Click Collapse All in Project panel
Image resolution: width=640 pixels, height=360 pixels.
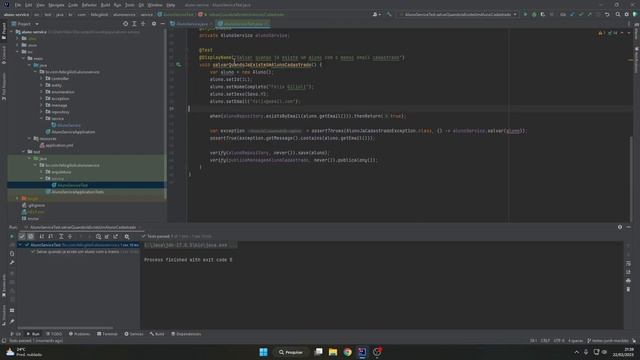pyautogui.click(x=143, y=24)
